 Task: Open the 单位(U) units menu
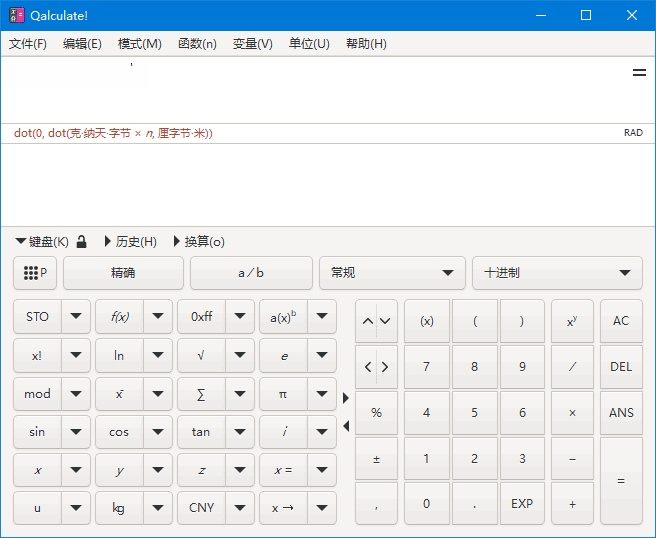tap(309, 44)
